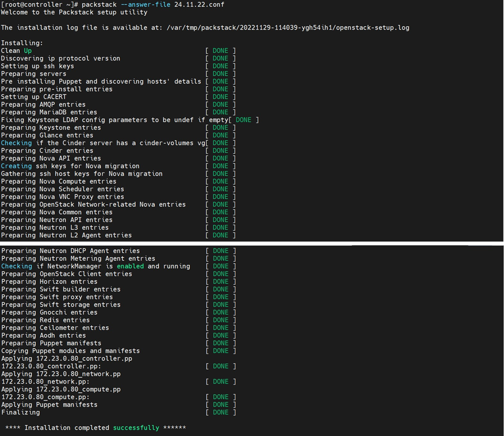Click the DONE status beside 'Finalizing'
Screen dimensions: 504x436
[x=220, y=413]
